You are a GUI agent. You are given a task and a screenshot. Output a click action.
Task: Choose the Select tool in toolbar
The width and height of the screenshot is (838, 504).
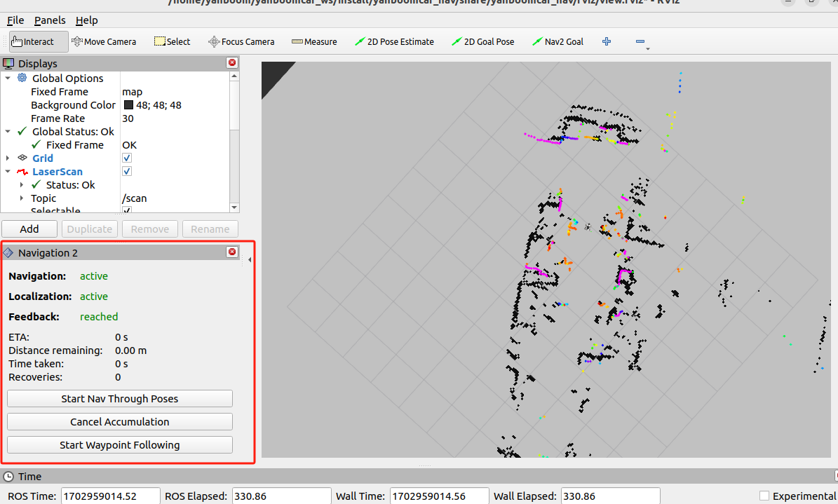172,41
